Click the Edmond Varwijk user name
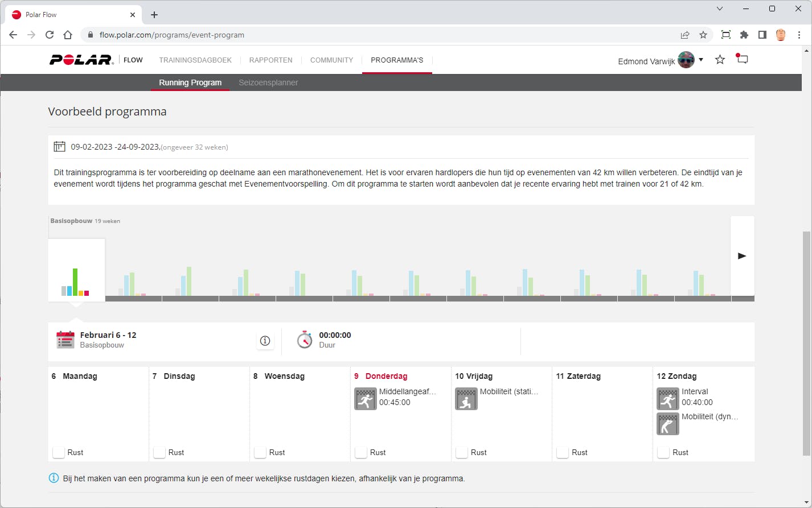Viewport: 812px width, 508px height. [646, 61]
